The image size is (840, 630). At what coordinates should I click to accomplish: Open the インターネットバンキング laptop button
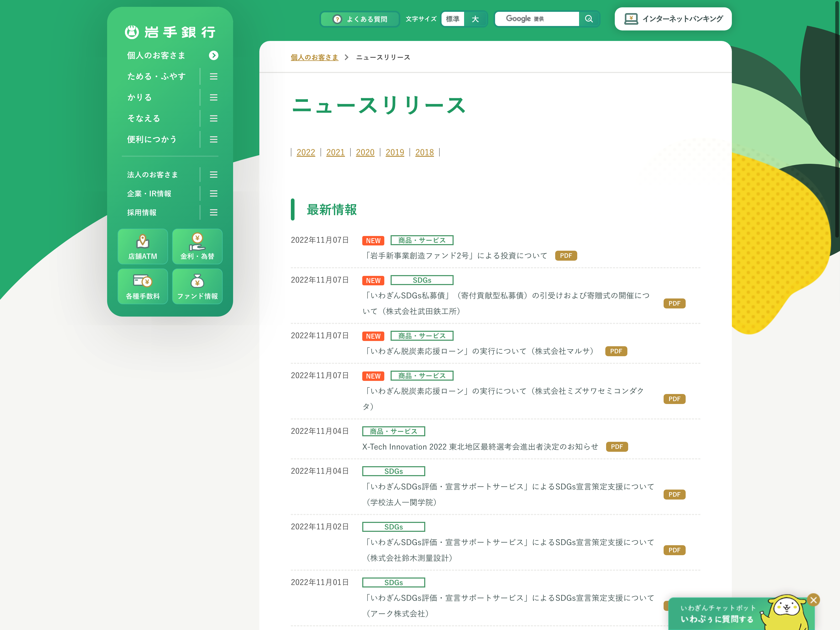[673, 19]
